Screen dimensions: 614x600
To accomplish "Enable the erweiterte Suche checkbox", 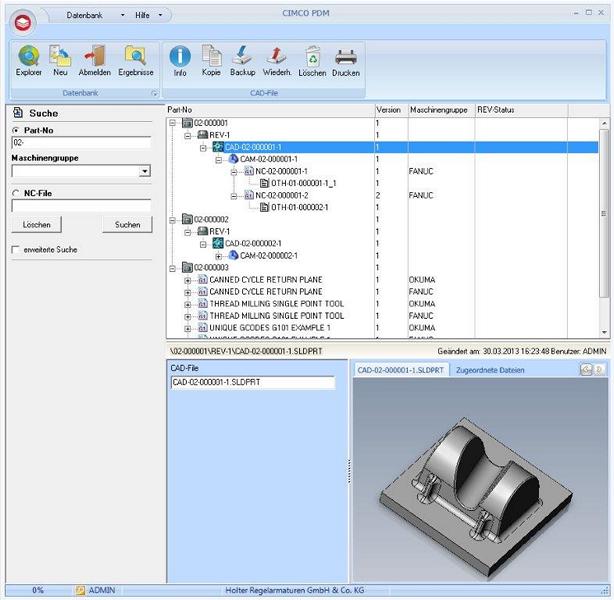I will point(16,249).
